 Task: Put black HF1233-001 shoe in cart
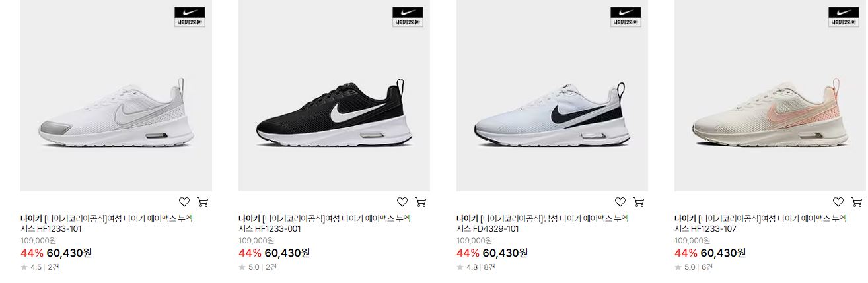click(x=421, y=202)
